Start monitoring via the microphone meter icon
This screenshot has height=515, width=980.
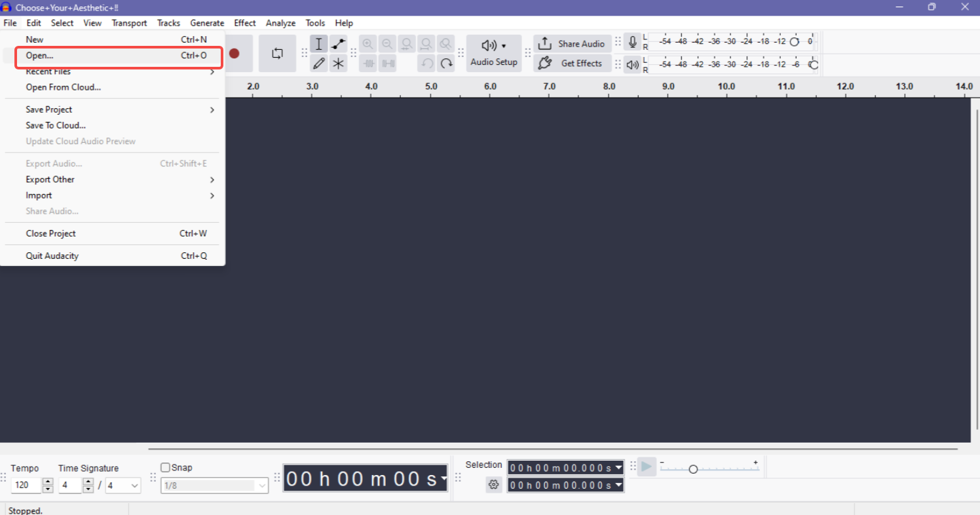tap(632, 41)
